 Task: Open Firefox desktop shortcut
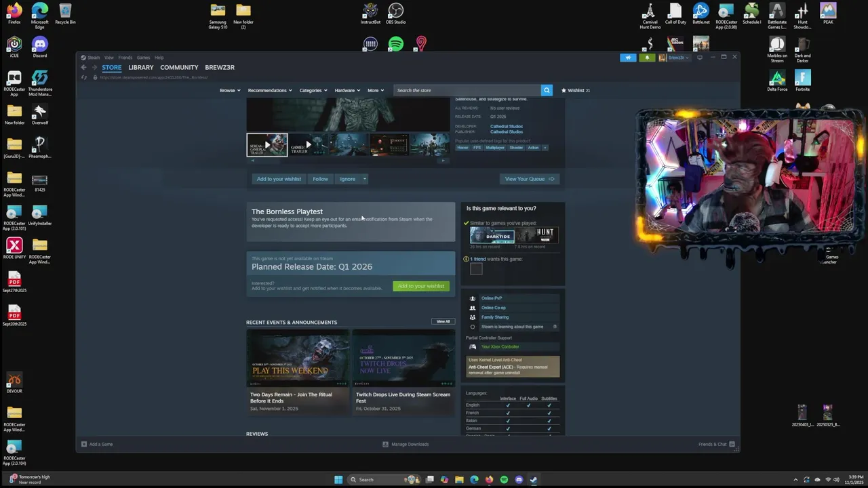point(14,14)
